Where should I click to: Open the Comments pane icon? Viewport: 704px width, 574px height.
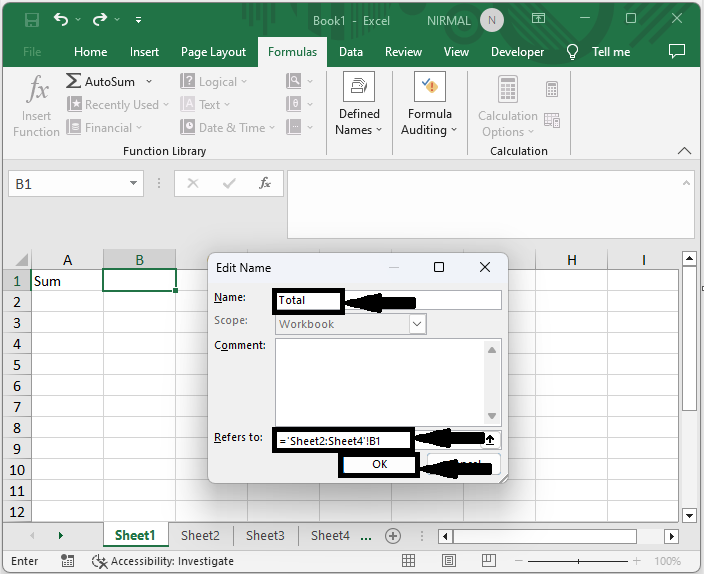point(677,52)
